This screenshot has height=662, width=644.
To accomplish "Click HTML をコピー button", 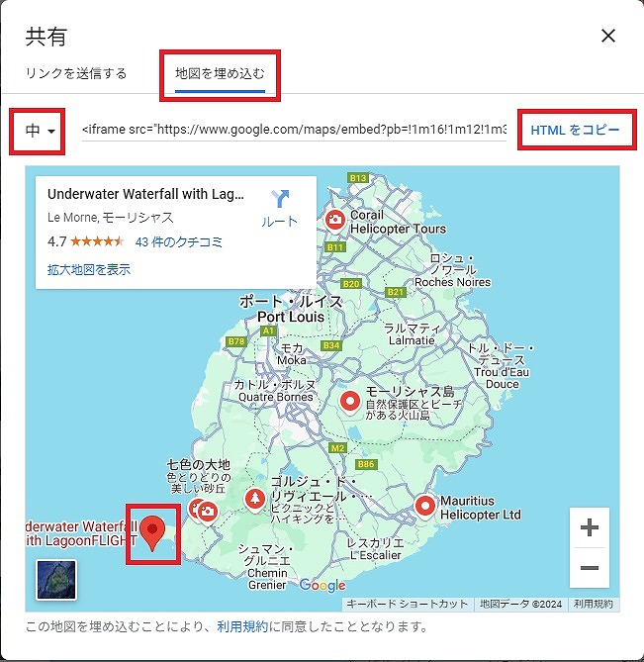I will point(575,130).
